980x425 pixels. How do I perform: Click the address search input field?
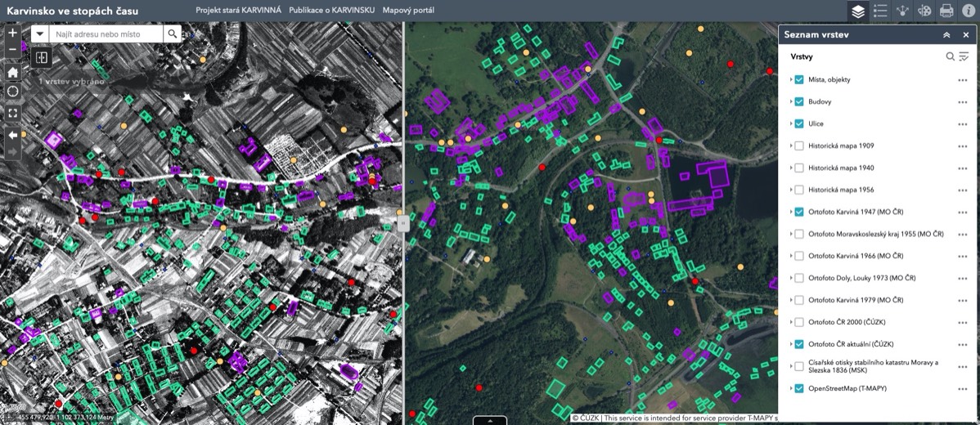coord(106,34)
